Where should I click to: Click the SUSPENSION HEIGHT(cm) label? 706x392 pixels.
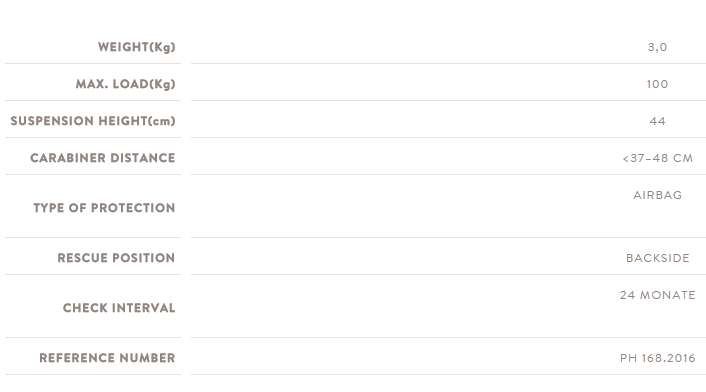(93, 121)
